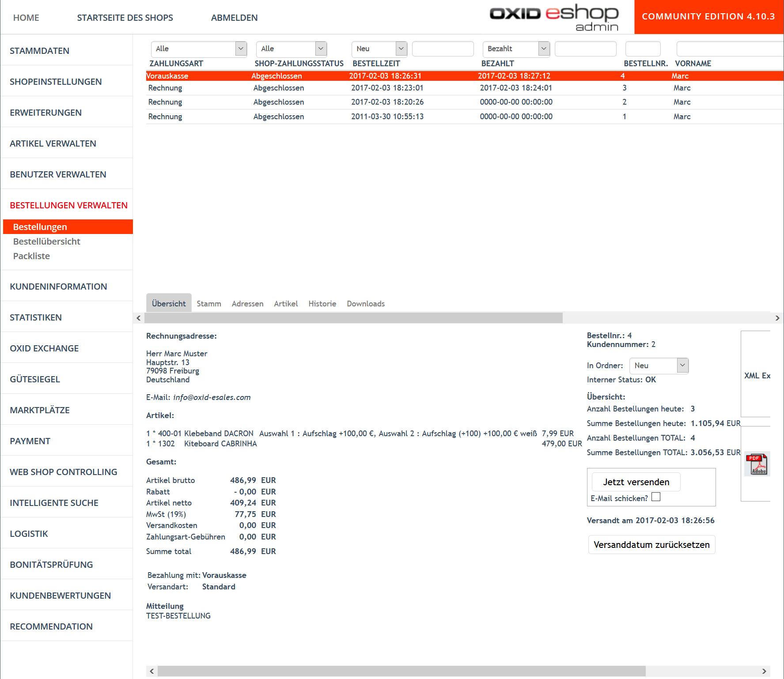
Task: Click the email info@oxid-esales.com
Action: (x=212, y=397)
